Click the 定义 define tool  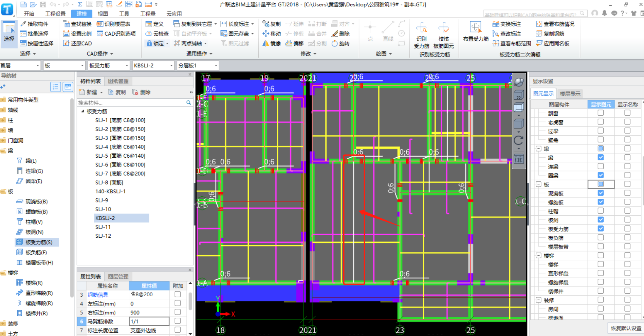[x=154, y=24]
